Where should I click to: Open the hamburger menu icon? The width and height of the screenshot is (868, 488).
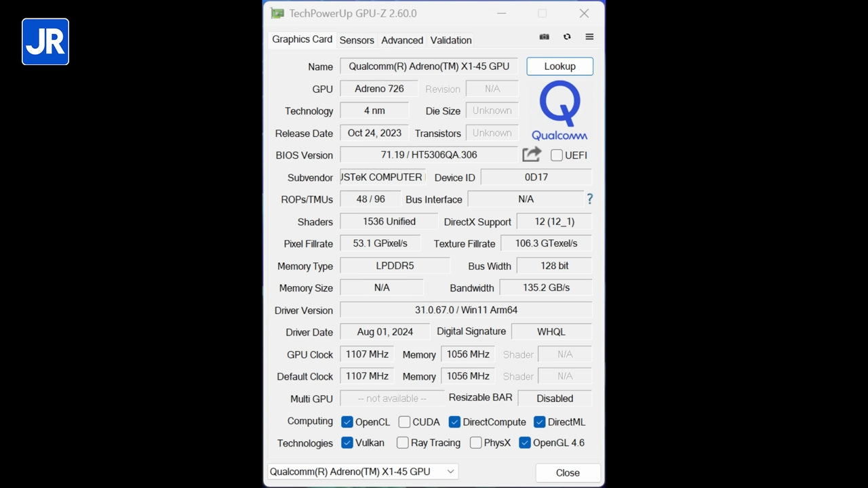click(x=589, y=37)
